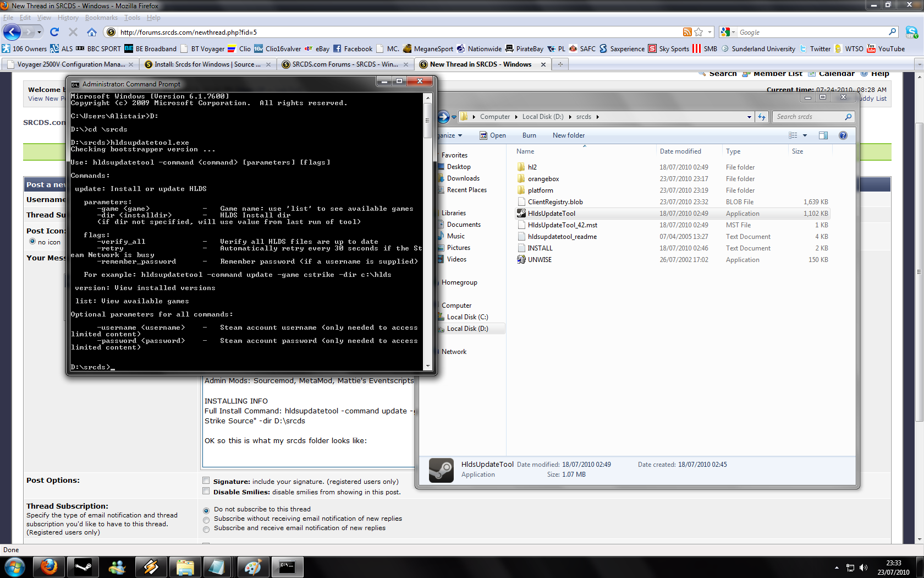Click the Burn button in Explorer
The width and height of the screenshot is (924, 578).
coord(529,135)
